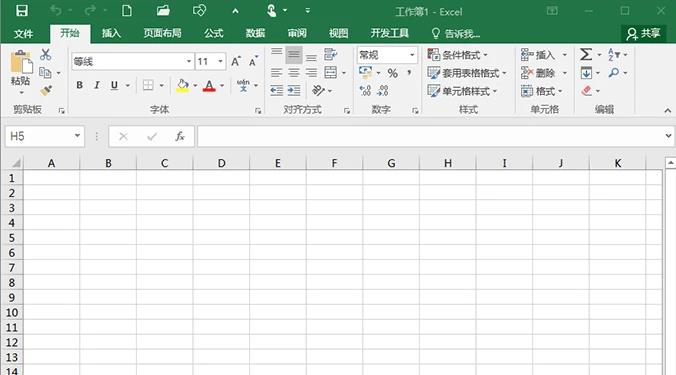Apply percent style format
Screen dimensions: 676x375
coord(392,73)
